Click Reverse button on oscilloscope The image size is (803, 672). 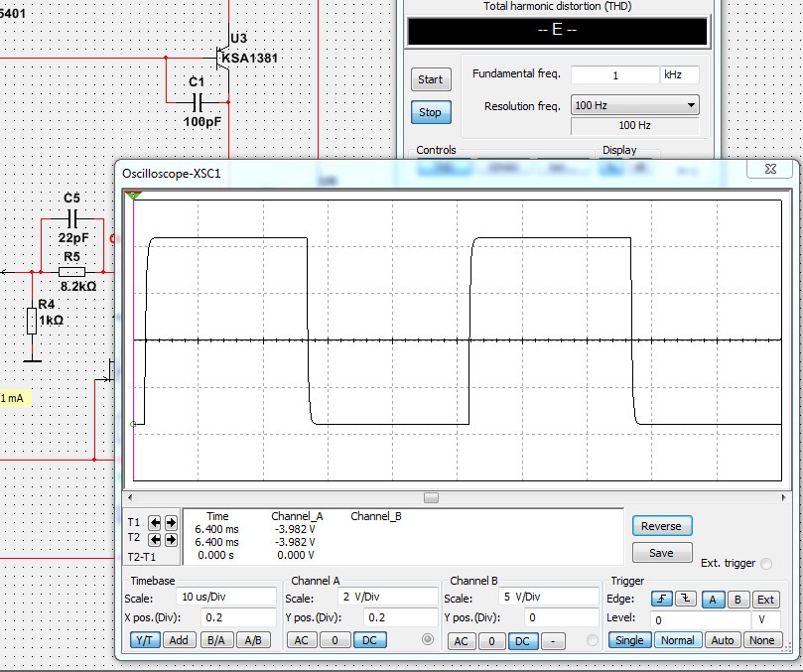(662, 526)
